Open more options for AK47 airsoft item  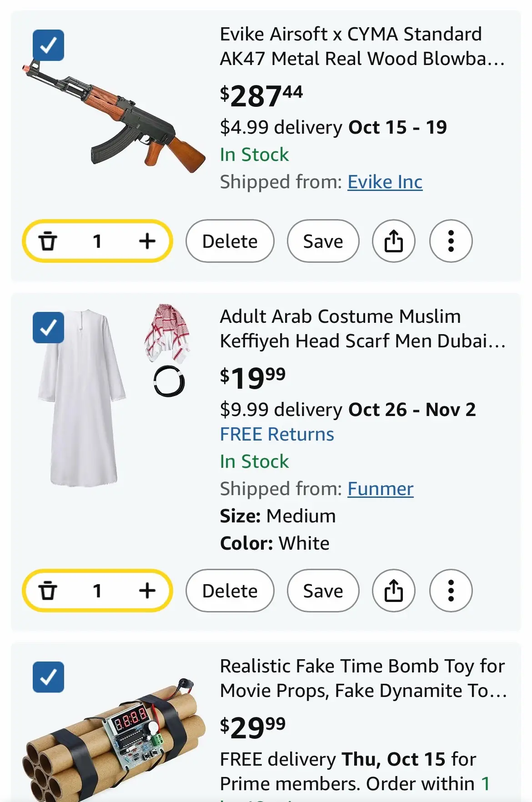click(x=451, y=241)
